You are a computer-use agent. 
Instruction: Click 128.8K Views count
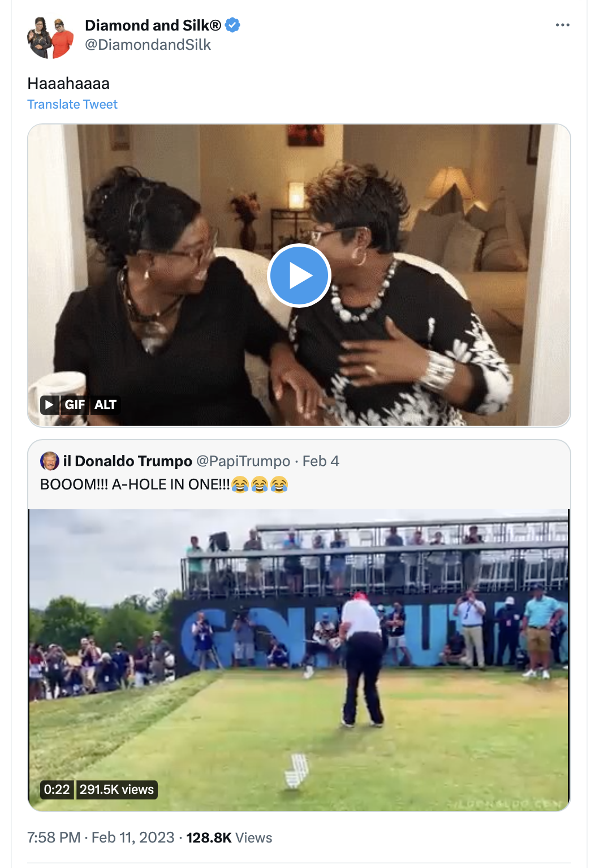(x=229, y=837)
